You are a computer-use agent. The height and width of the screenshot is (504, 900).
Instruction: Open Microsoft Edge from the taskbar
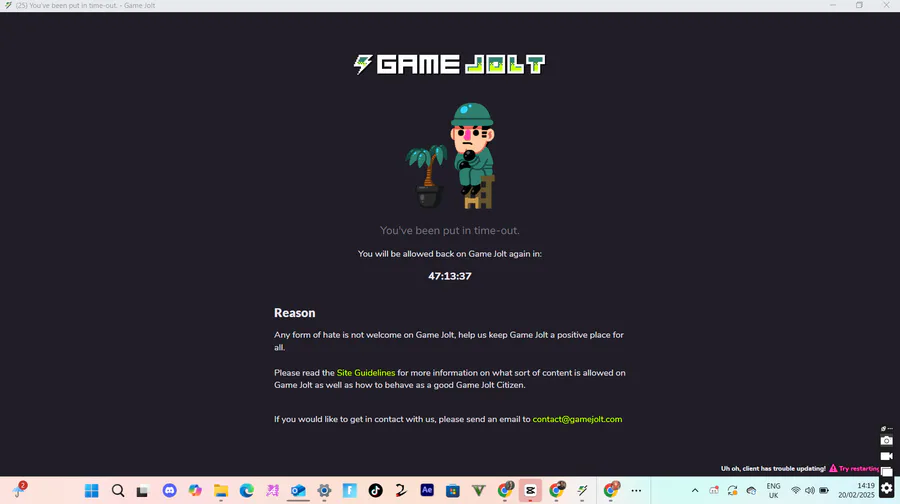point(247,490)
